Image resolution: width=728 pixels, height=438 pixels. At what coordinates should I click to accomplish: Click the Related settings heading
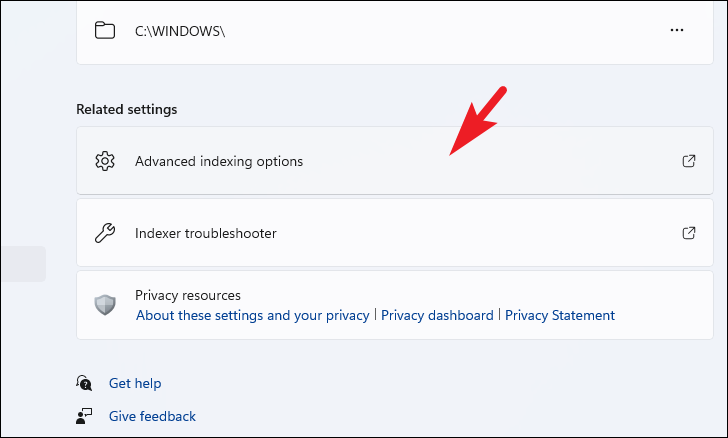pyautogui.click(x=127, y=109)
